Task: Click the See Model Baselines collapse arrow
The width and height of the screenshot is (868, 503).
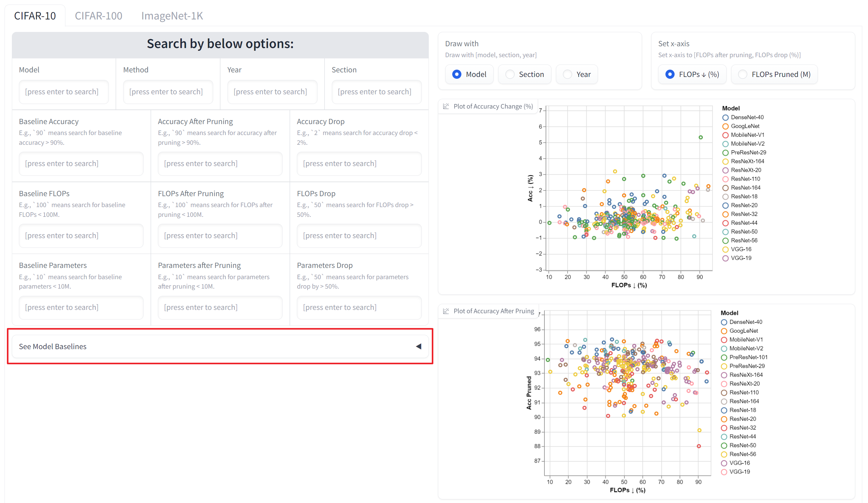Action: point(418,346)
